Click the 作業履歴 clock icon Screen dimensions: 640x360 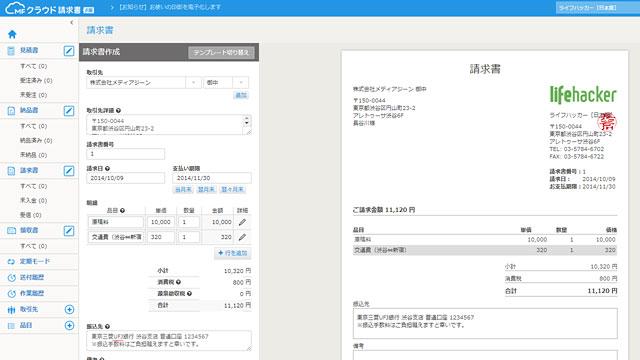pyautogui.click(x=11, y=293)
